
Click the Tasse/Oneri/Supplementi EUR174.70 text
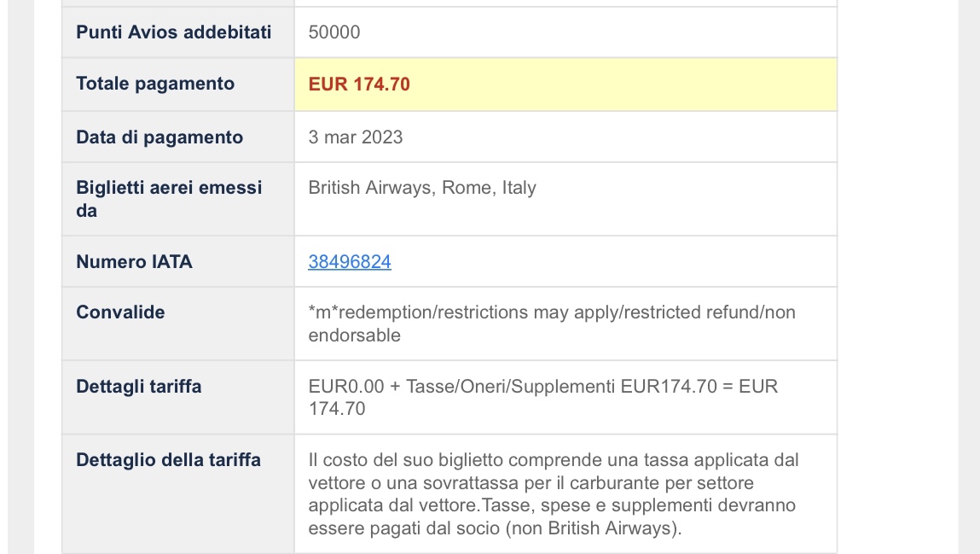(561, 387)
